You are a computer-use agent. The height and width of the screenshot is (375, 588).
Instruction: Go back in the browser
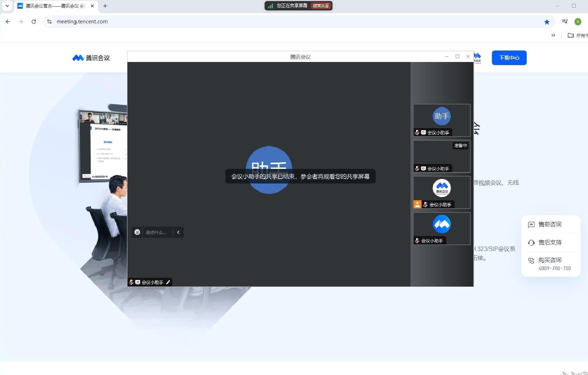click(x=8, y=22)
